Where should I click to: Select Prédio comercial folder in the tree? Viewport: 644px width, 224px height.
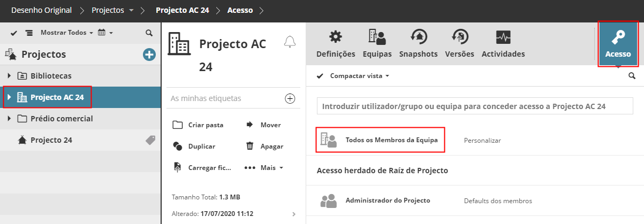point(62,119)
